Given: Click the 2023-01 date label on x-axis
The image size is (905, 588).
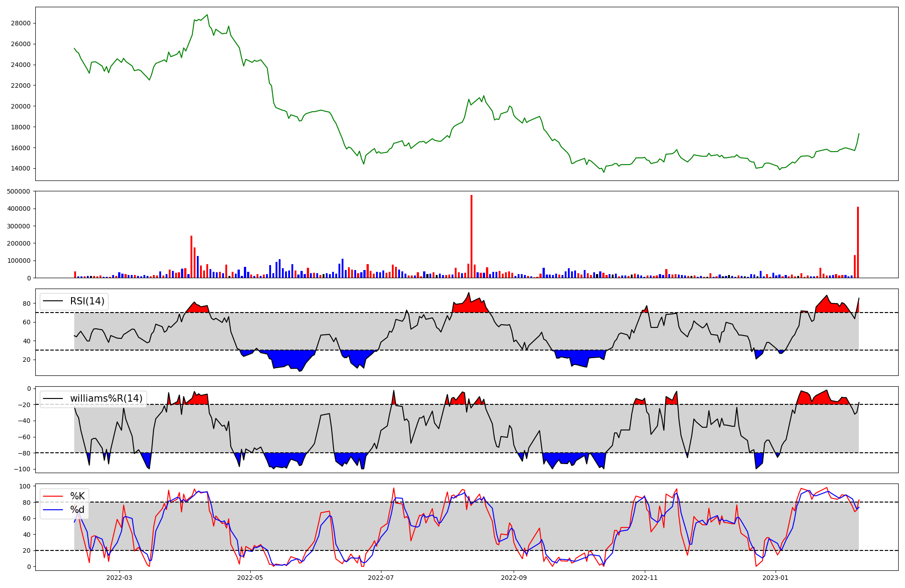Looking at the screenshot, I should pyautogui.click(x=776, y=578).
